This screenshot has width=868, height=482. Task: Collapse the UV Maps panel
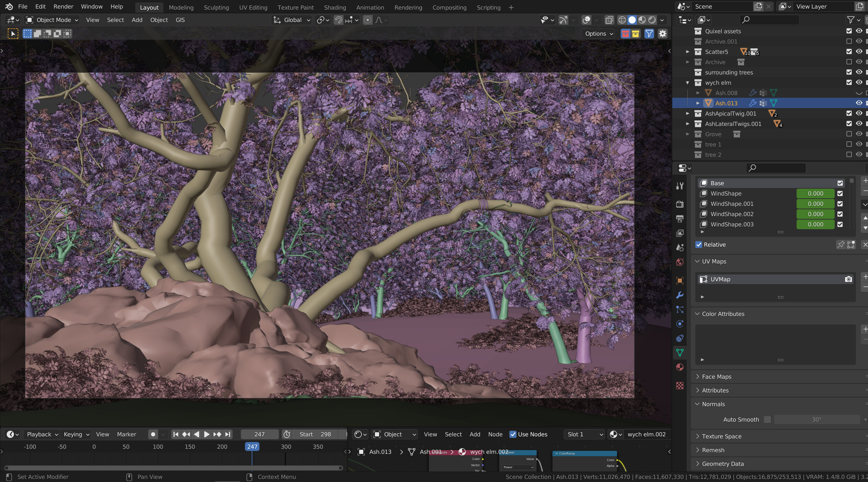click(x=714, y=261)
